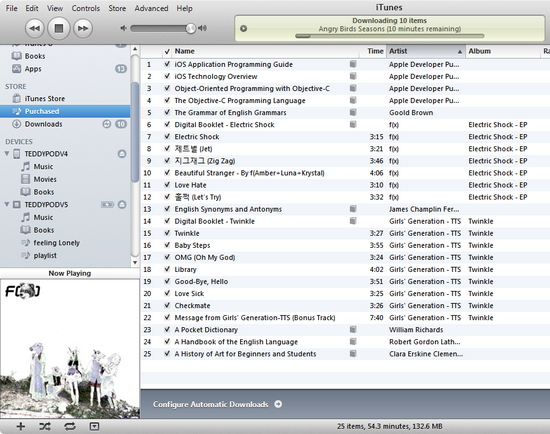This screenshot has width=550, height=434.
Task: Collapse the TEDDYPODV5 device tree
Action: tap(6, 204)
